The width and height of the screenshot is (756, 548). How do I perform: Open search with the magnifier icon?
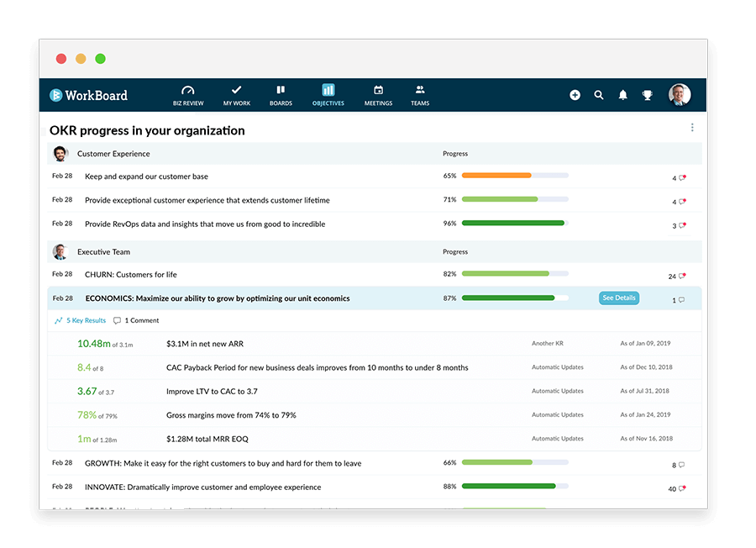point(599,95)
